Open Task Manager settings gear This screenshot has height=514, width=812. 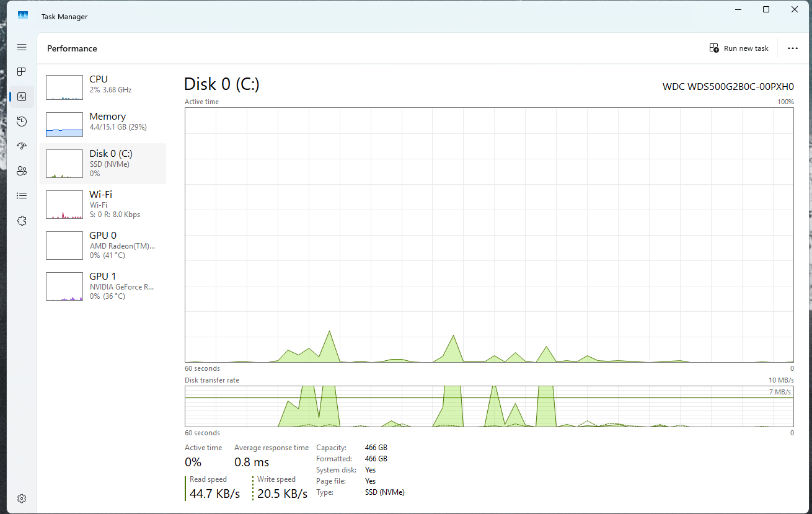point(22,498)
